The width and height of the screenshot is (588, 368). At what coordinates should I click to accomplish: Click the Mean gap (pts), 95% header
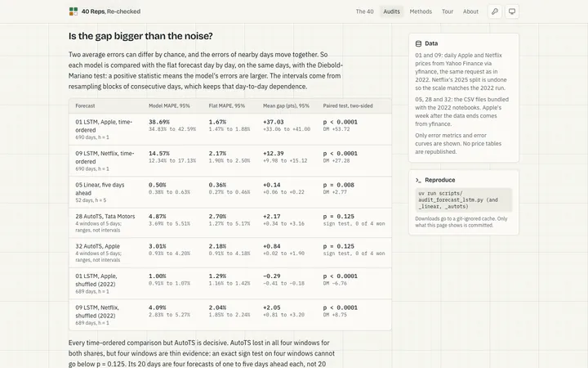(x=286, y=105)
